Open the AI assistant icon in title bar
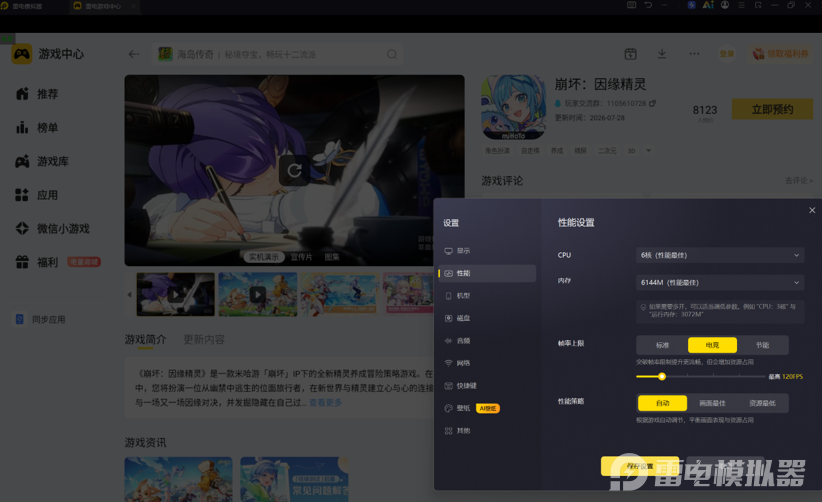Viewport: 822px width, 502px height. [x=708, y=5]
